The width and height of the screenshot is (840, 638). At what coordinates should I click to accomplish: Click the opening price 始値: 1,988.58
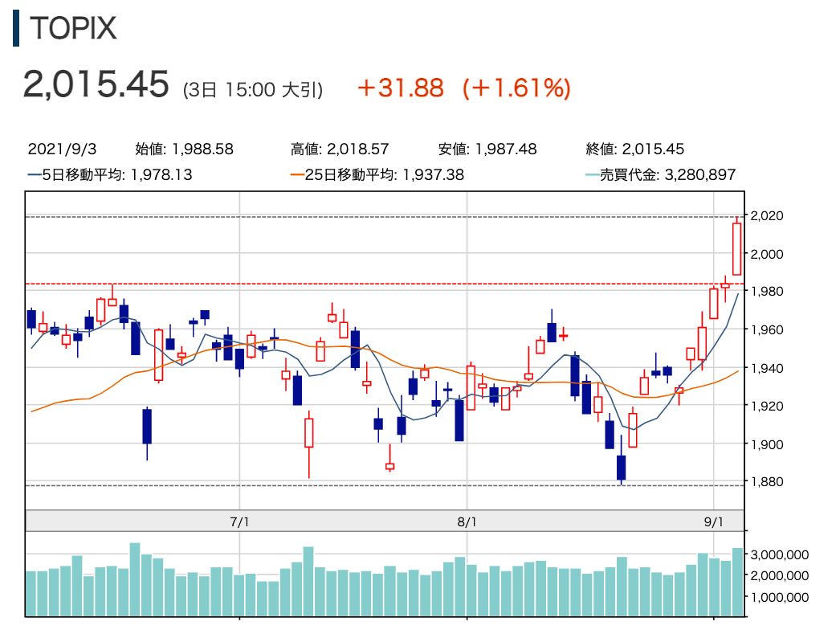tap(184, 149)
